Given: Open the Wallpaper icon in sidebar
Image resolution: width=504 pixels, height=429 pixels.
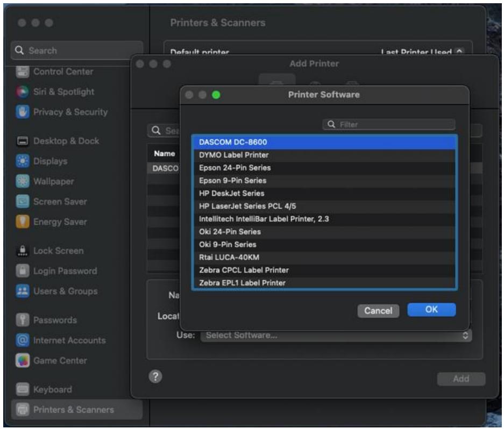Looking at the screenshot, I should (x=23, y=181).
